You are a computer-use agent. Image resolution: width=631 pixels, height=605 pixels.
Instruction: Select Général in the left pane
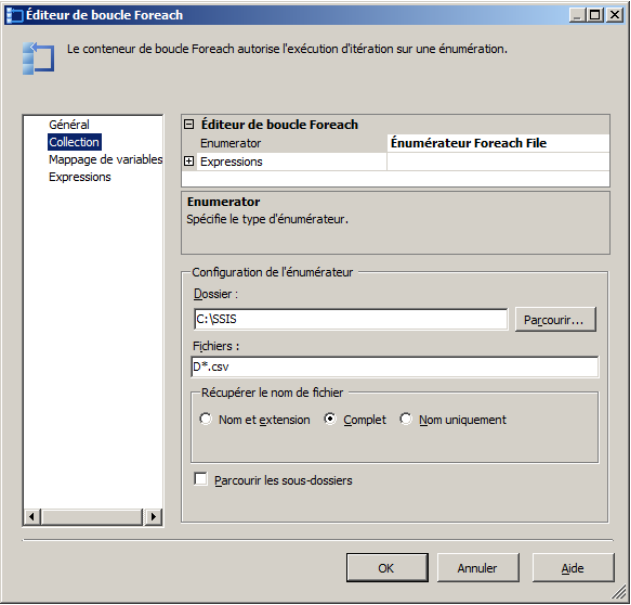click(x=69, y=125)
